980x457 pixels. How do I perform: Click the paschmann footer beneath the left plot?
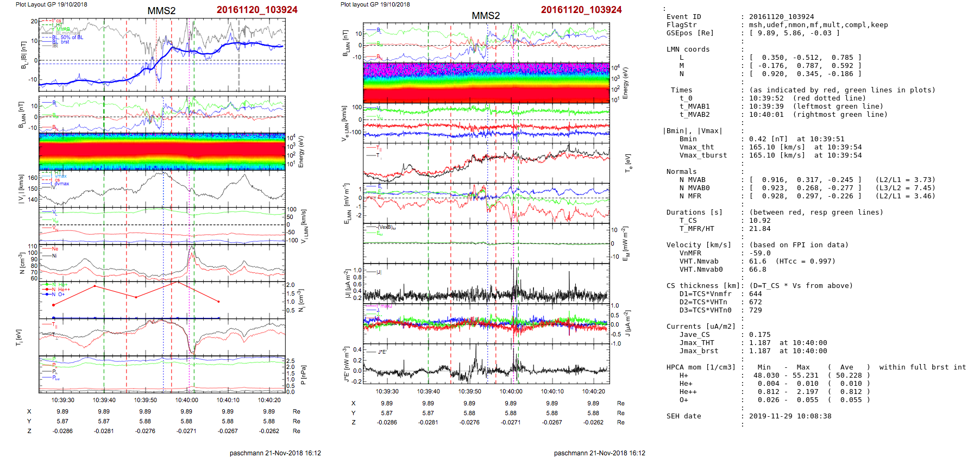coord(275,453)
